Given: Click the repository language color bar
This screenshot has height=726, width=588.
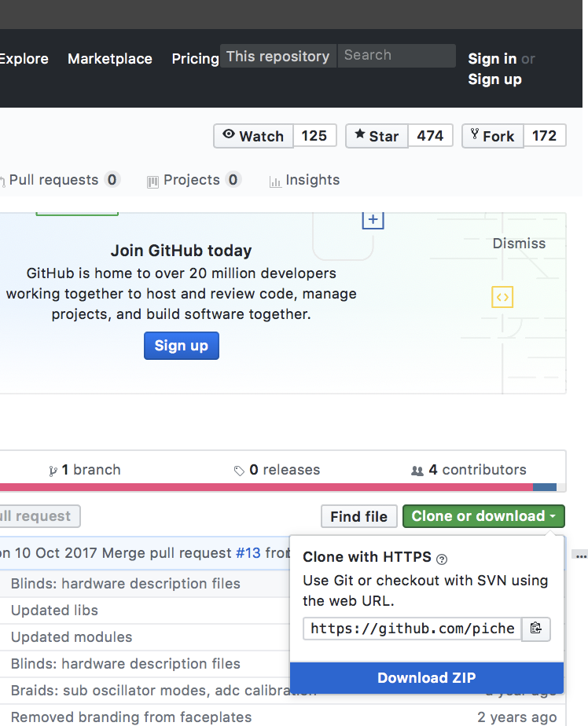Looking at the screenshot, I should [x=267, y=487].
